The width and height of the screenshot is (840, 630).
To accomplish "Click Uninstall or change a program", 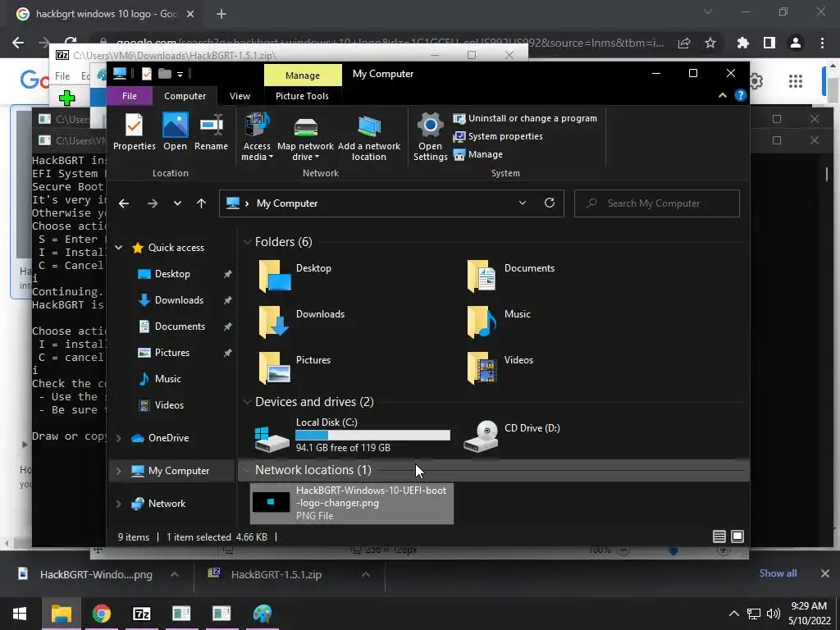I will click(x=525, y=118).
